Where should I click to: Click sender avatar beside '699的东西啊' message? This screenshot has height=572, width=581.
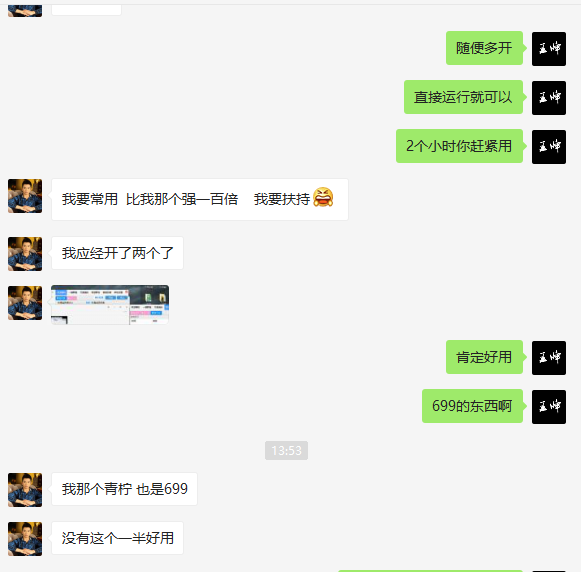click(x=549, y=407)
